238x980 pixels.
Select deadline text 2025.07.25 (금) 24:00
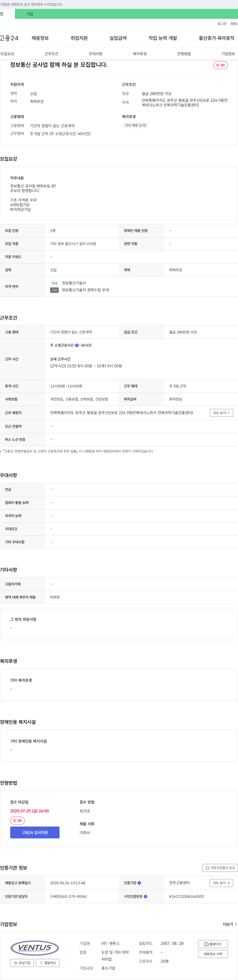pos(30,811)
